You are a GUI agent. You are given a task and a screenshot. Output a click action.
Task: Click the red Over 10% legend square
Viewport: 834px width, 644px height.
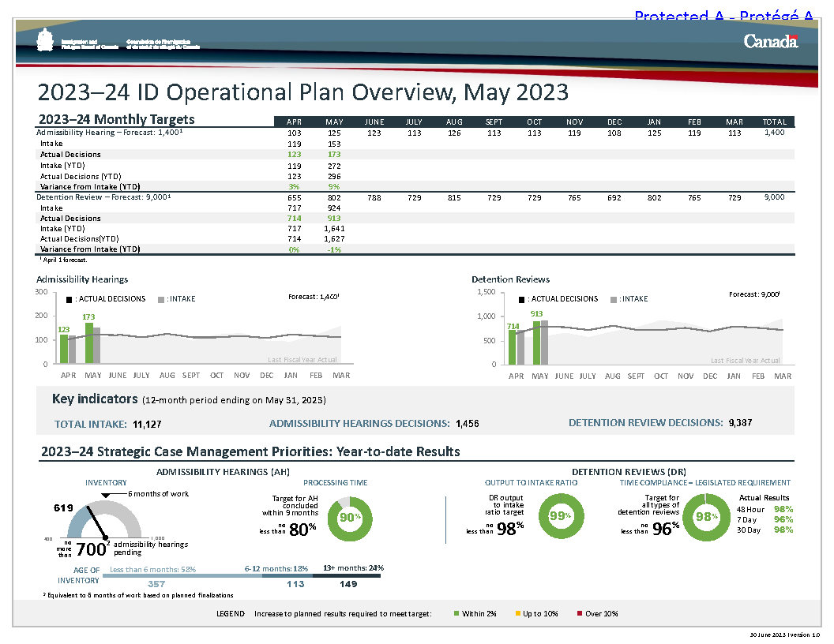[579, 614]
